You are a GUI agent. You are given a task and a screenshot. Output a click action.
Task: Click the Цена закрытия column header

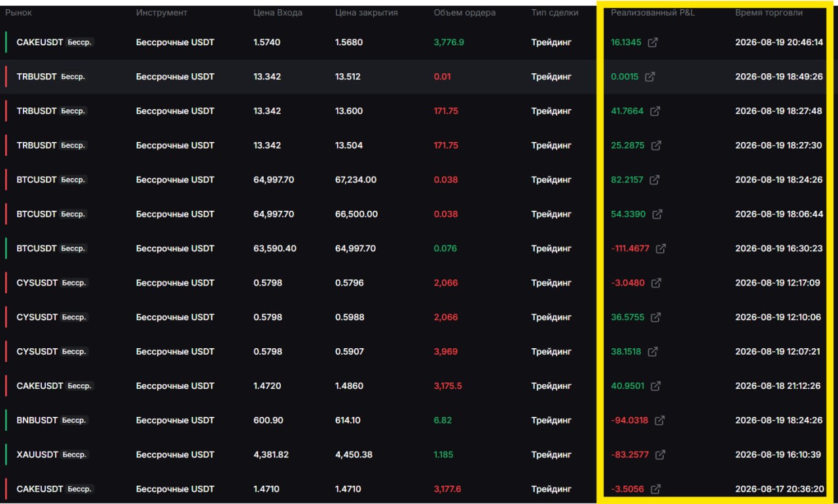[367, 12]
